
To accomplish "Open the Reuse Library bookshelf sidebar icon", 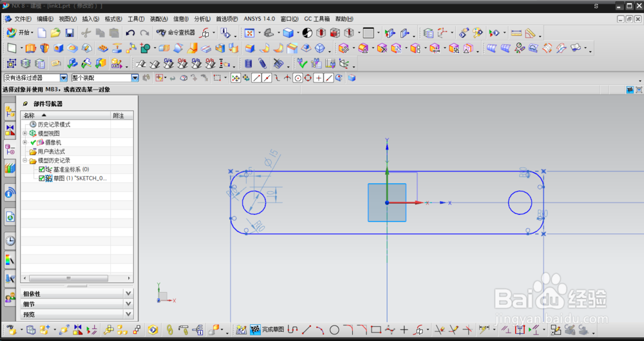I will [x=10, y=168].
